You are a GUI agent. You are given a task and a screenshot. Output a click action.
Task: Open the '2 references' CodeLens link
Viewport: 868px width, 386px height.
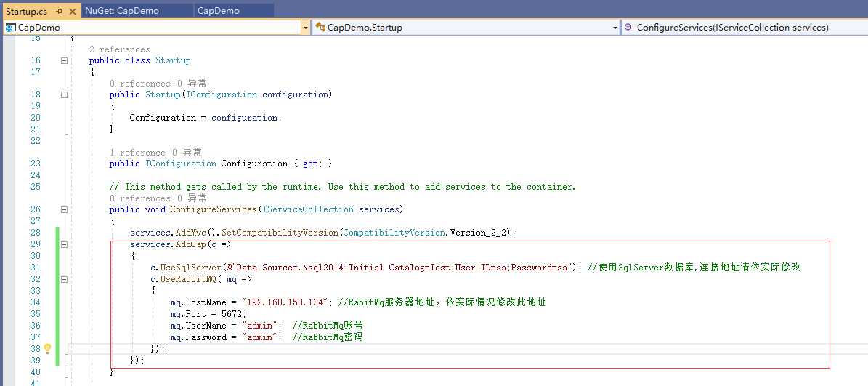click(120, 49)
